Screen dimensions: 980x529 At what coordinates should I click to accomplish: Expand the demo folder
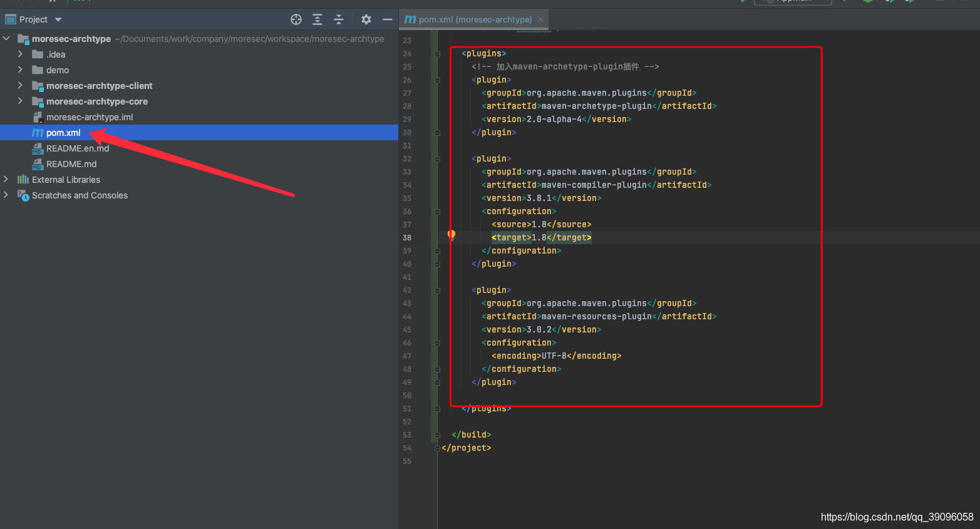(x=20, y=70)
